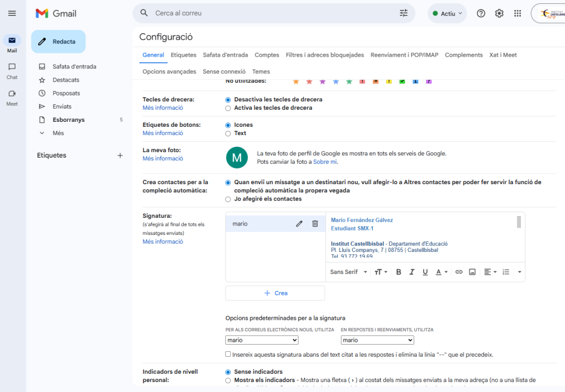The width and height of the screenshot is (565, 392).
Task: Select 'Activa les tecles de drecera' option
Action: click(x=228, y=108)
